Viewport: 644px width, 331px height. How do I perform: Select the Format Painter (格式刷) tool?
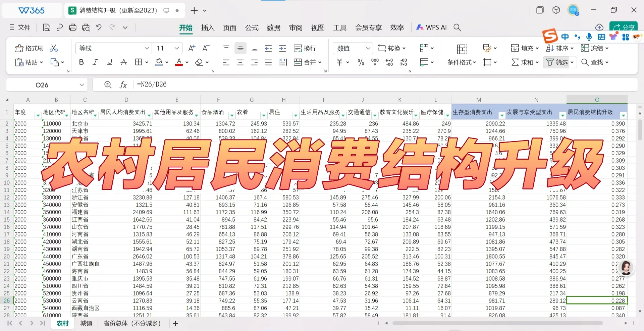click(x=30, y=48)
